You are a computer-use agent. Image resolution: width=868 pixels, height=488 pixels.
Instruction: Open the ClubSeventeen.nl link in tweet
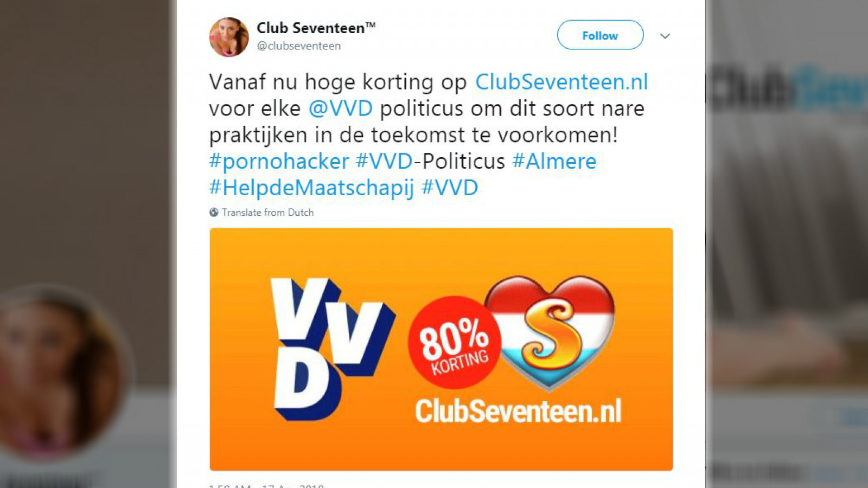tap(561, 82)
